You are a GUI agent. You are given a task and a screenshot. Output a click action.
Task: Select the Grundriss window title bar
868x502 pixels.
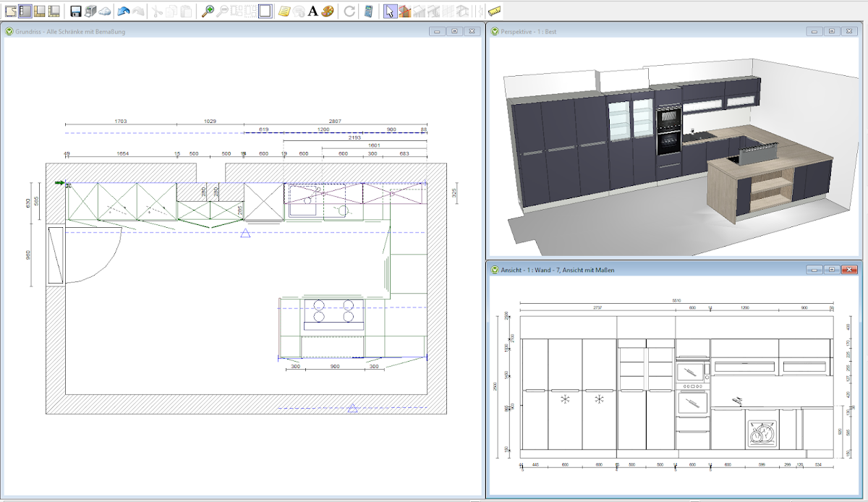[217, 32]
